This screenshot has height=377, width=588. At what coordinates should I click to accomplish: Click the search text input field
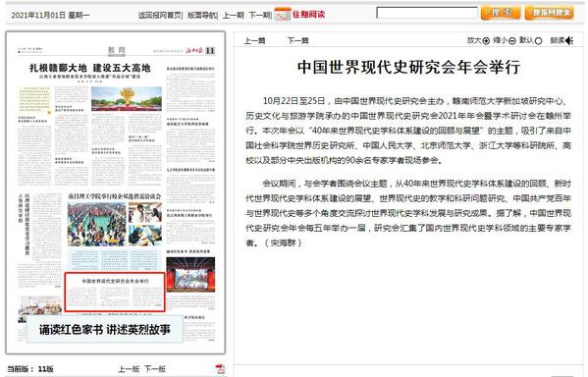pyautogui.click(x=427, y=13)
